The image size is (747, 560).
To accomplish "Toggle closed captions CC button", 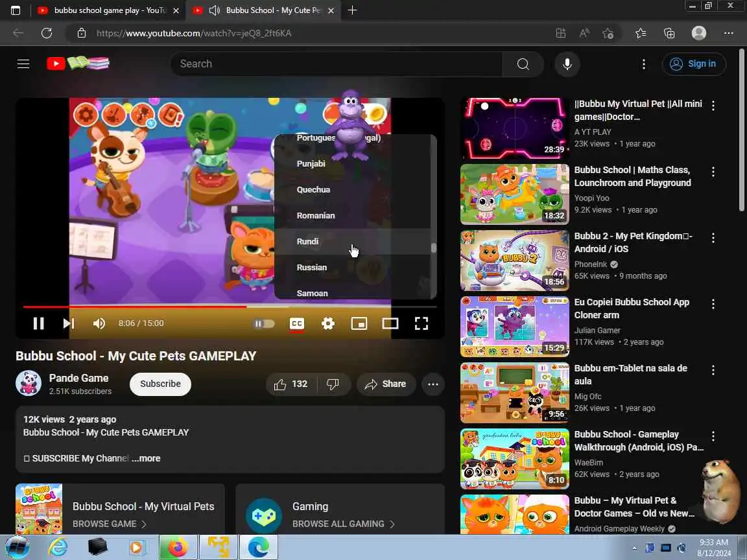I will coord(297,324).
